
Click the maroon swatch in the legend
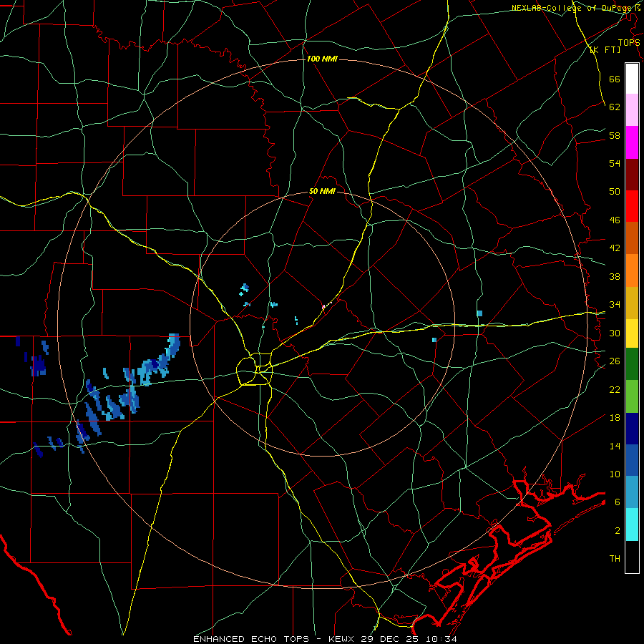(x=632, y=174)
